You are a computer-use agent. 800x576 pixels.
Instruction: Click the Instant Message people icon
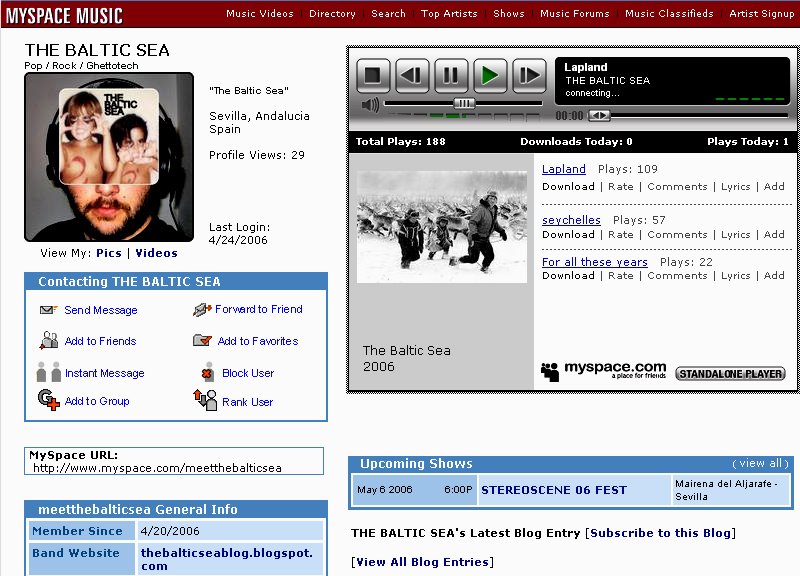click(x=49, y=372)
